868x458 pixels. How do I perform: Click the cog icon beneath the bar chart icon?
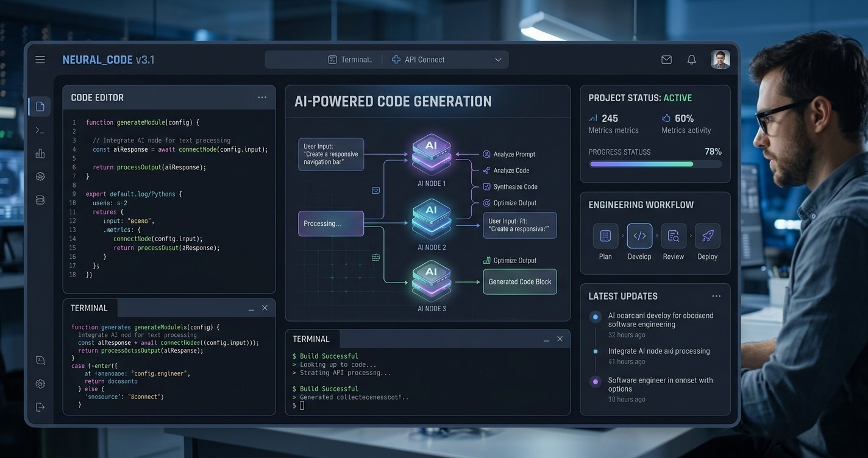40,177
